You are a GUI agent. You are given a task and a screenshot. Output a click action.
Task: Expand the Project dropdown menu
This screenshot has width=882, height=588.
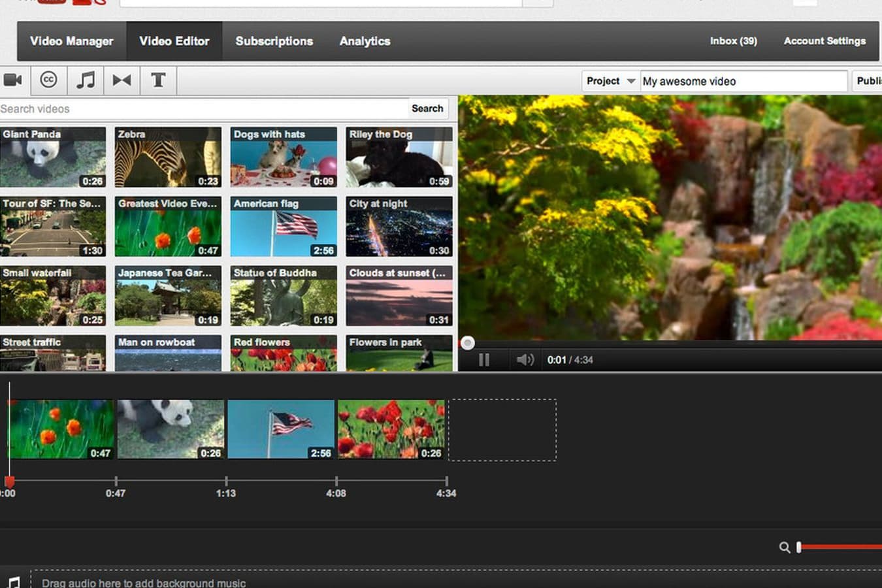point(610,81)
